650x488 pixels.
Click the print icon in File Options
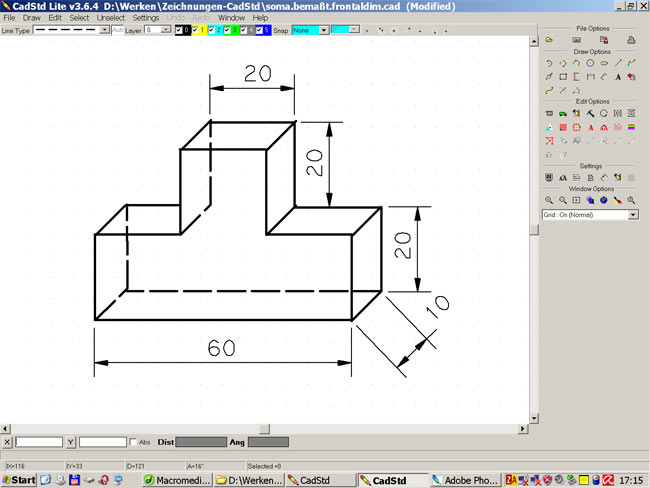631,39
